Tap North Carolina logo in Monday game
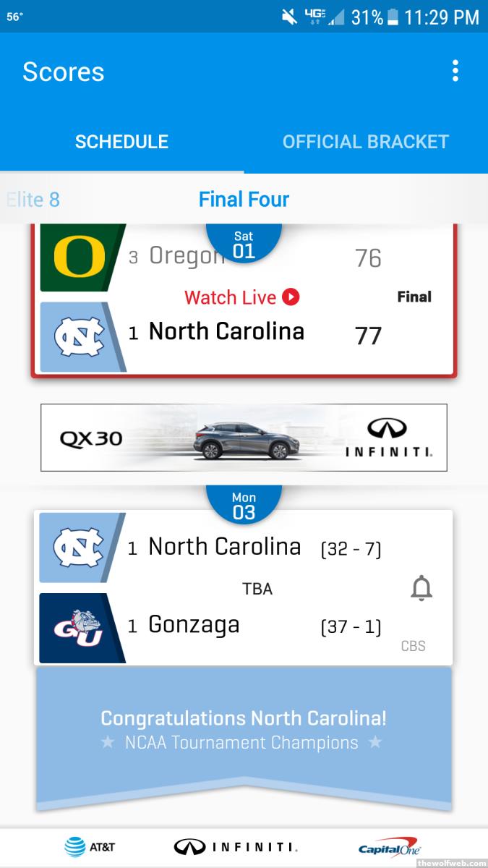The height and width of the screenshot is (868, 488). [x=77, y=548]
